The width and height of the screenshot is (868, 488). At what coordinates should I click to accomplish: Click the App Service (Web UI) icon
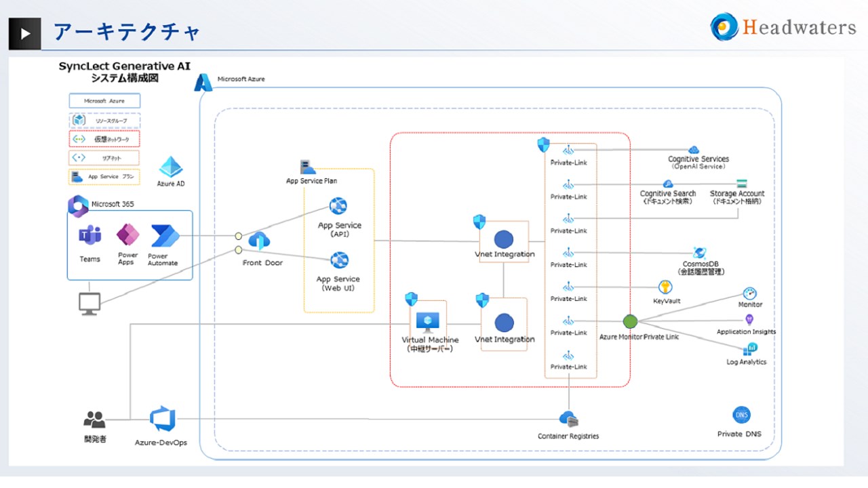coord(339,260)
